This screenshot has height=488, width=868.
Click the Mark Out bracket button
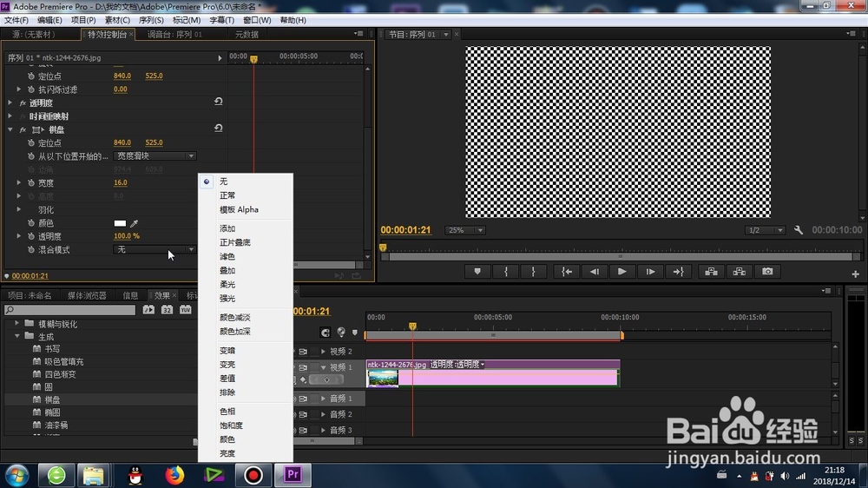tap(533, 272)
